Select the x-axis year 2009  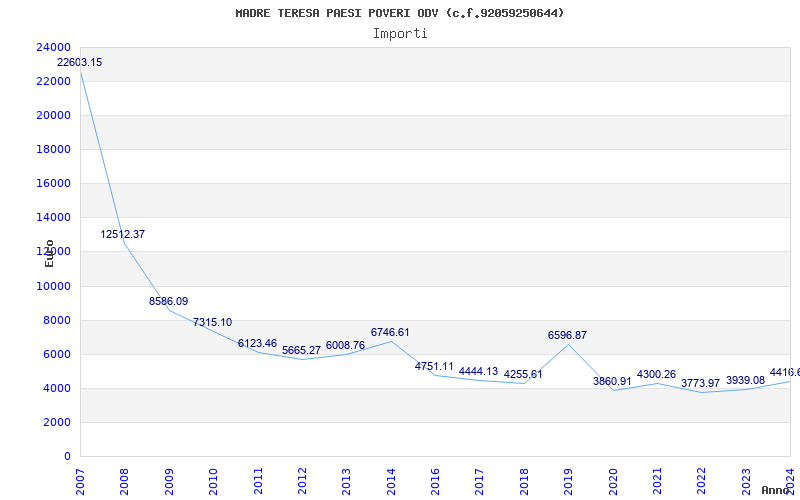[169, 481]
